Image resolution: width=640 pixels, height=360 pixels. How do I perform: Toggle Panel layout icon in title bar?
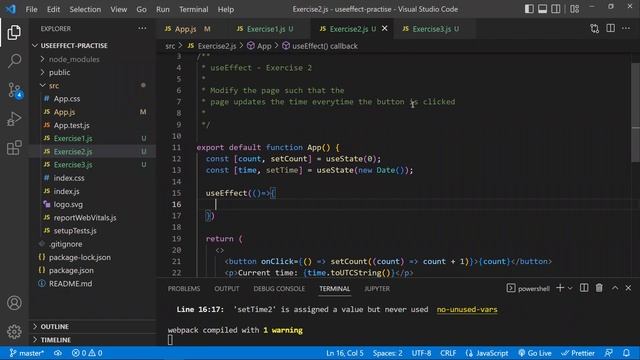(542, 9)
